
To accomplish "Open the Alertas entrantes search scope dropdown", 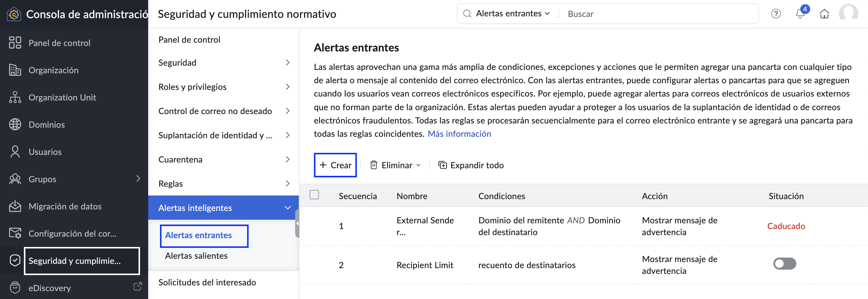I will click(513, 14).
